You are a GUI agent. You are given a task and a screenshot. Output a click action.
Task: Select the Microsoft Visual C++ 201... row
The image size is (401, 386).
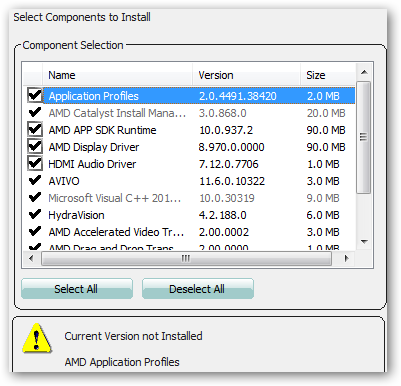coord(190,198)
